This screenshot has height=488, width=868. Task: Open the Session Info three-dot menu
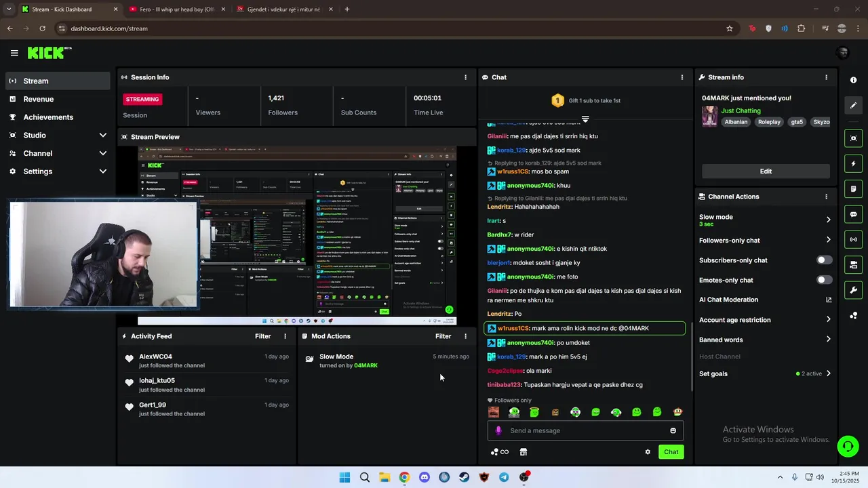coord(465,77)
